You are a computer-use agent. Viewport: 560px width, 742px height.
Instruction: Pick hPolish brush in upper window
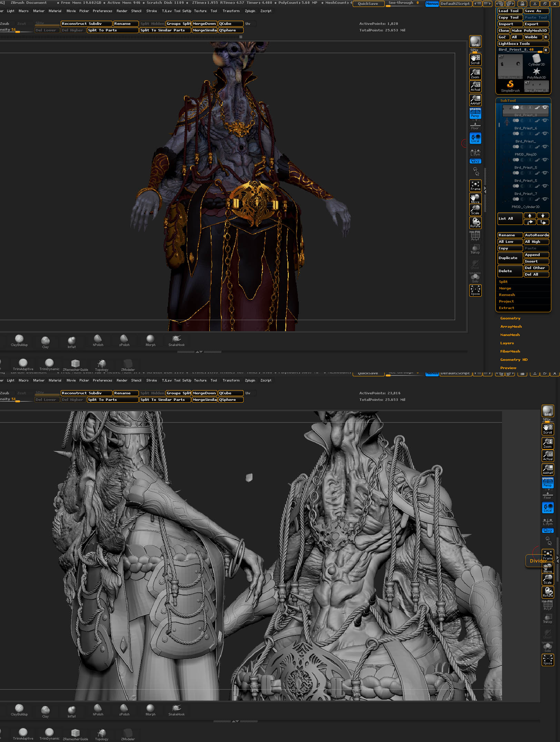click(x=98, y=340)
